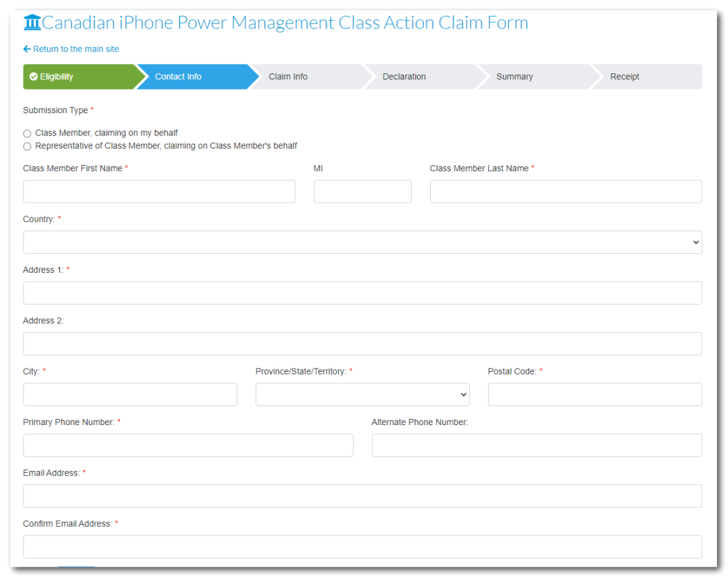Click the back arrow icon before Return link
728x578 pixels.
tap(27, 49)
